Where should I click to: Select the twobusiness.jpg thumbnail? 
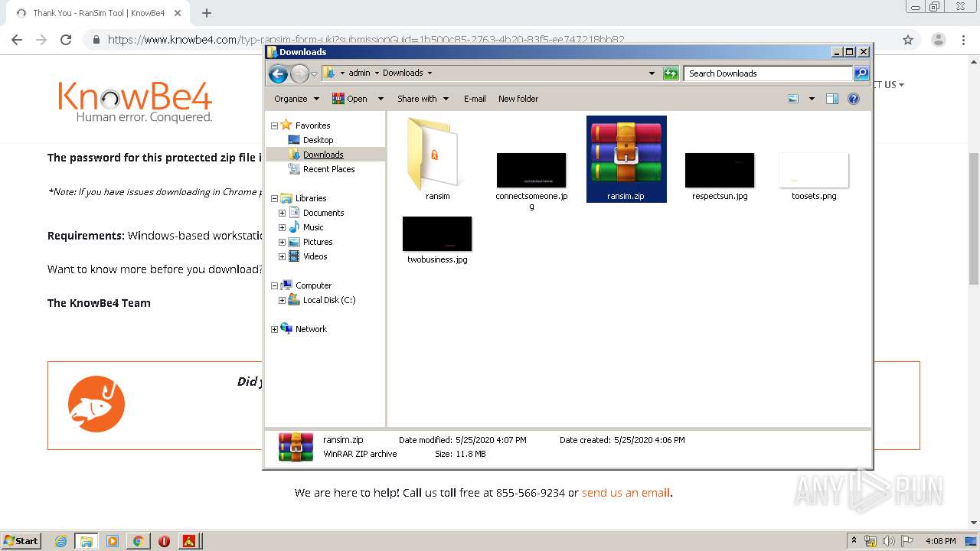(x=437, y=236)
